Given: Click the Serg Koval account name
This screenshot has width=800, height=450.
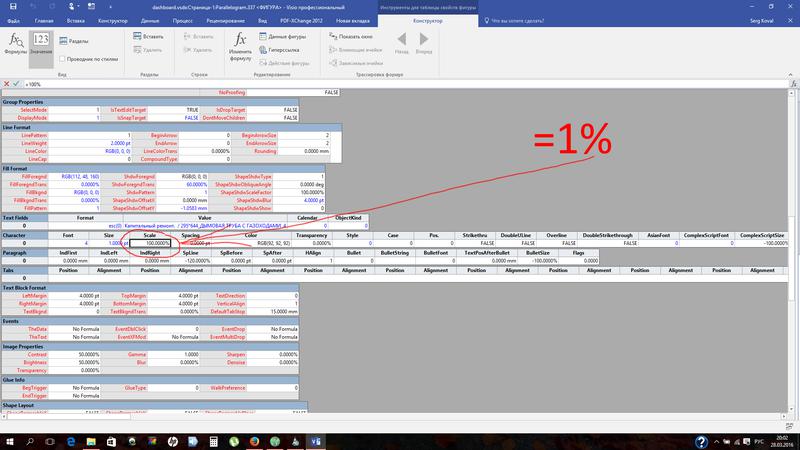Looking at the screenshot, I should pyautogui.click(x=761, y=20).
